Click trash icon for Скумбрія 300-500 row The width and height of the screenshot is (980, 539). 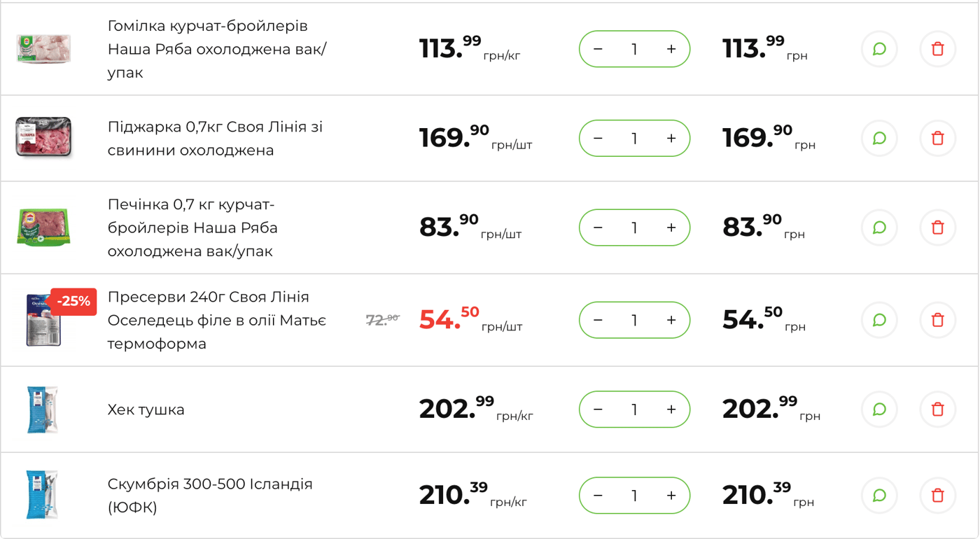coord(937,495)
